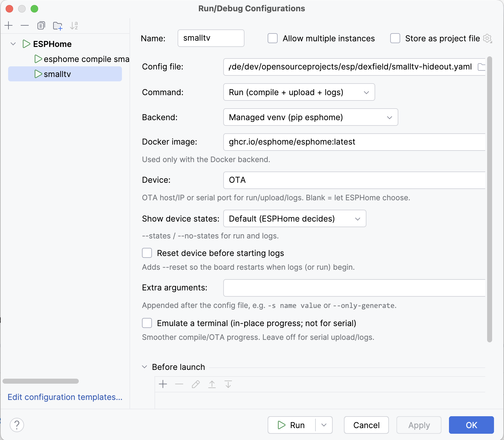Image resolution: width=504 pixels, height=440 pixels.
Task: Move the Before launch task up
Action: coord(212,384)
